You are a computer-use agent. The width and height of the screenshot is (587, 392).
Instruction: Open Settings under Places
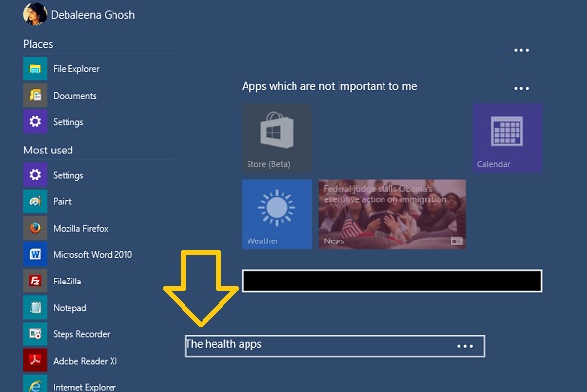pos(35,122)
